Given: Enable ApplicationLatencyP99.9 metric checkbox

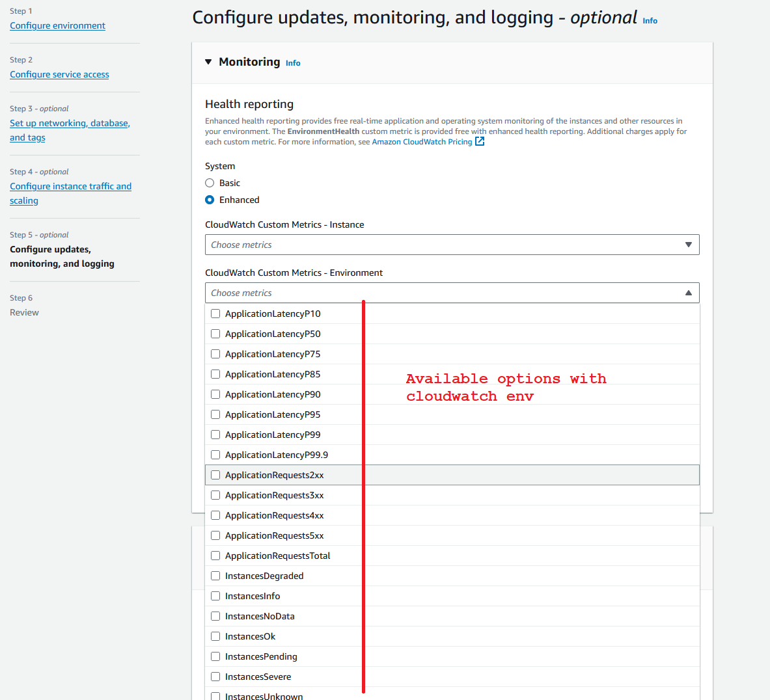Looking at the screenshot, I should point(215,455).
